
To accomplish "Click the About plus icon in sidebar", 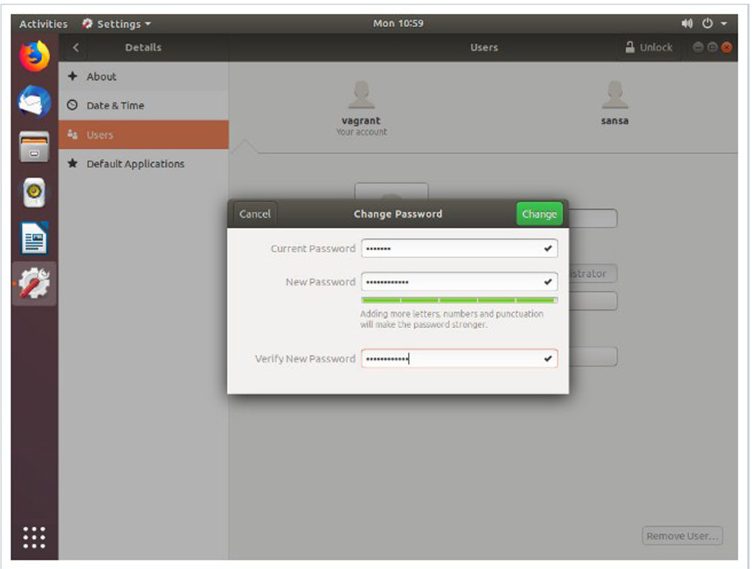I will (73, 76).
